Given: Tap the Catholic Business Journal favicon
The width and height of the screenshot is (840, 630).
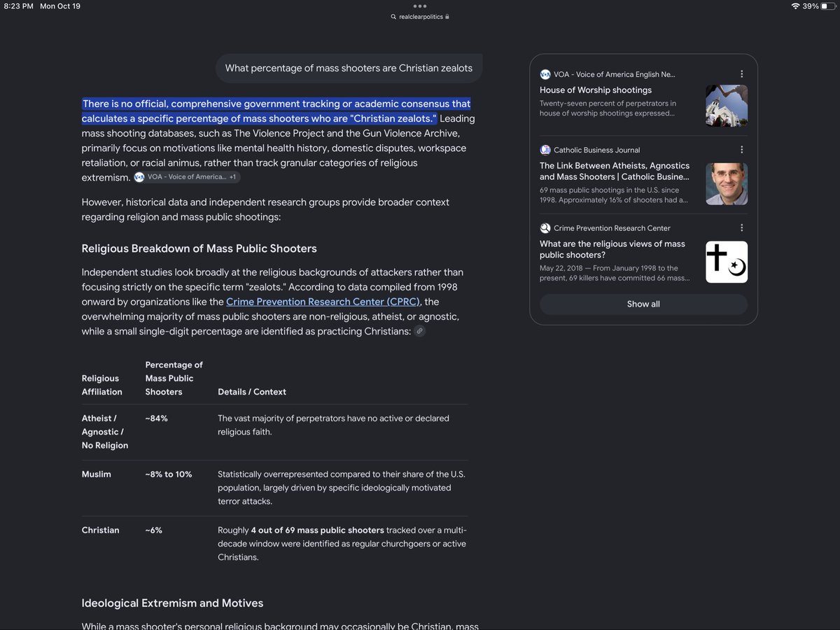Looking at the screenshot, I should coord(545,150).
